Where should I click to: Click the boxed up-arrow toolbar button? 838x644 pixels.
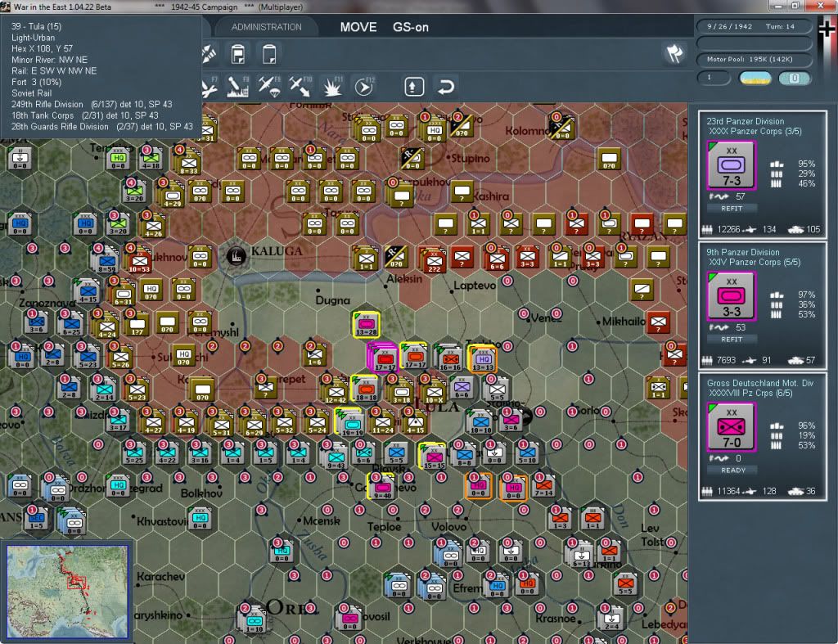414,87
